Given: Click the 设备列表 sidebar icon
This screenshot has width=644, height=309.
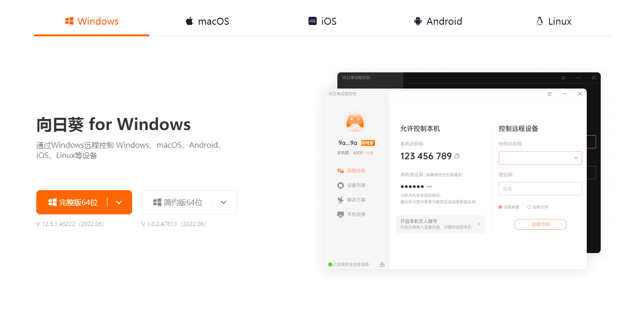Looking at the screenshot, I should (x=341, y=185).
